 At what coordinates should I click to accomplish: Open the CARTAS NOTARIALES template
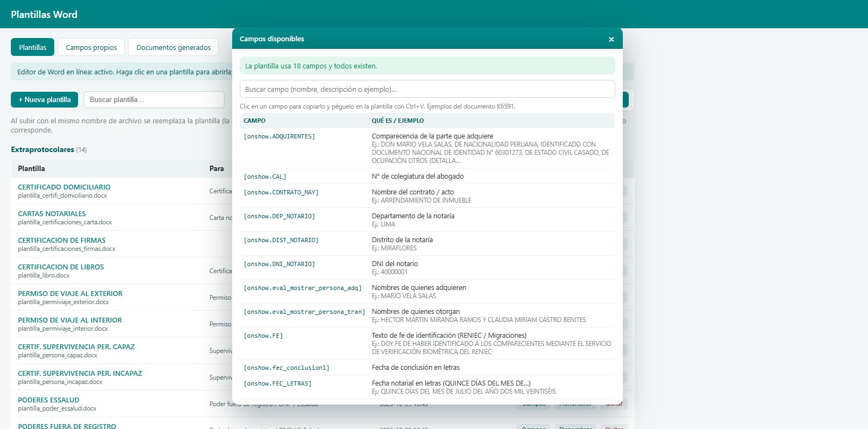pyautogui.click(x=52, y=213)
